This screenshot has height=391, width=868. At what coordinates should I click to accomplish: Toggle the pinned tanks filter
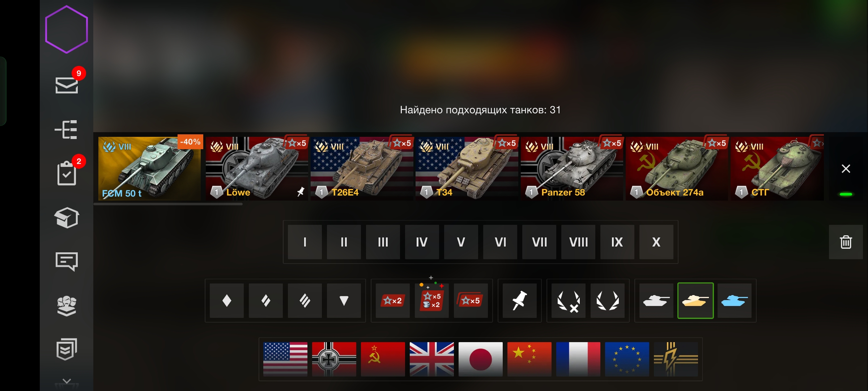(x=519, y=300)
